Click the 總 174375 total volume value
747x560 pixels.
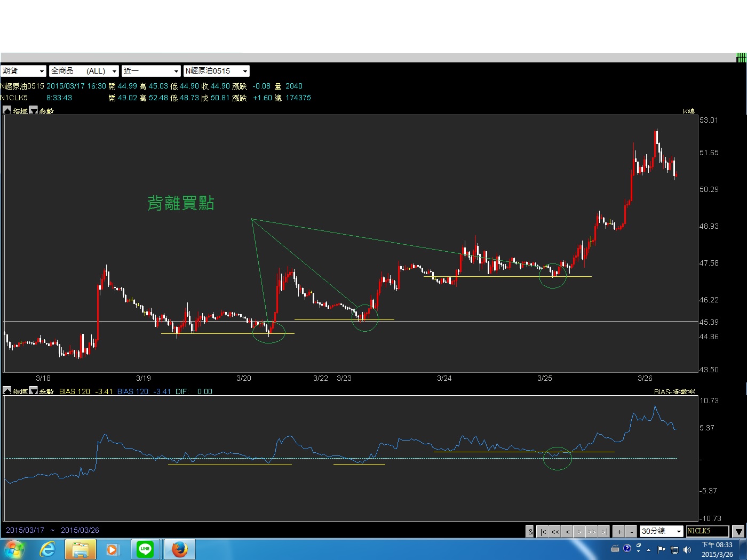click(x=292, y=98)
